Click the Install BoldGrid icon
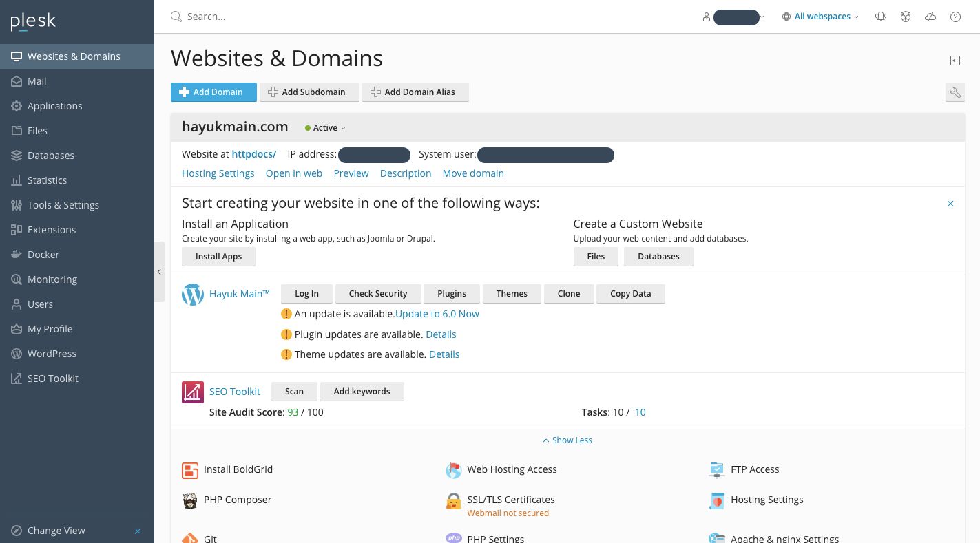This screenshot has height=543, width=980. (190, 470)
